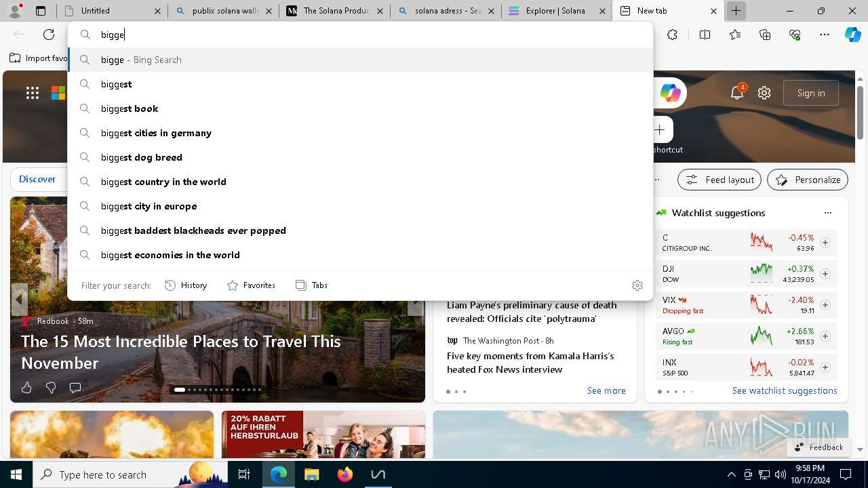Select suggestion biggest dog breed
The height and width of the screenshot is (488, 868).
[x=360, y=157]
